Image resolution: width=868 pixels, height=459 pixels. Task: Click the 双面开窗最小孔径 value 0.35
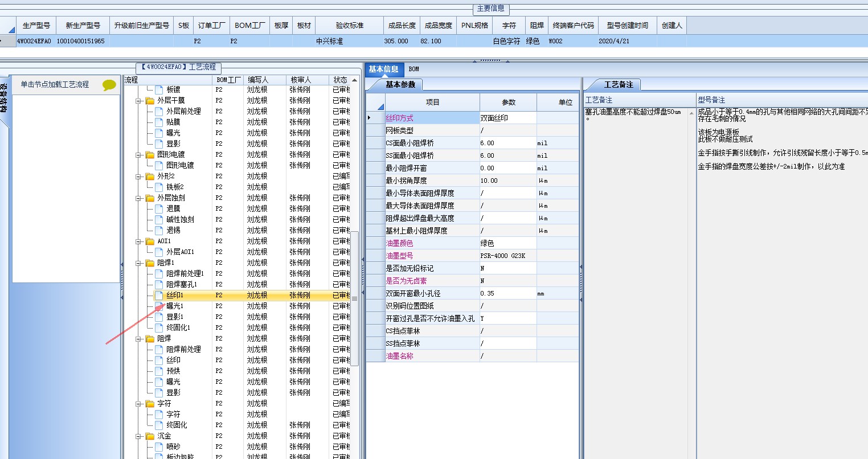pyautogui.click(x=508, y=293)
